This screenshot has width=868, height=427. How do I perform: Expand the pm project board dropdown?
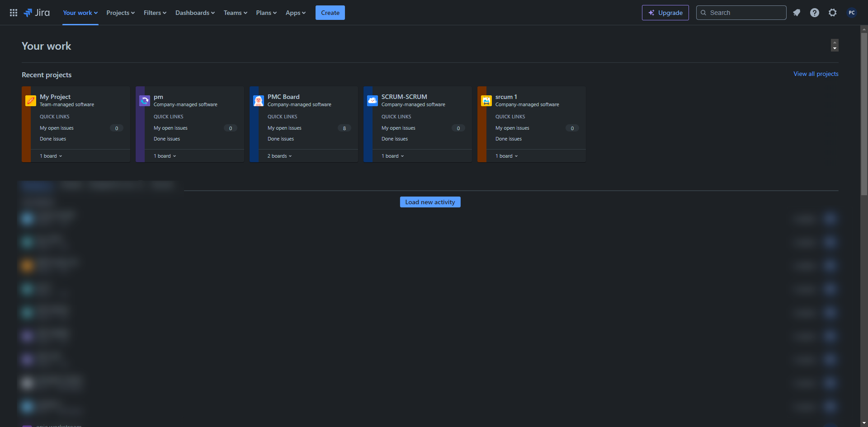pyautogui.click(x=165, y=156)
